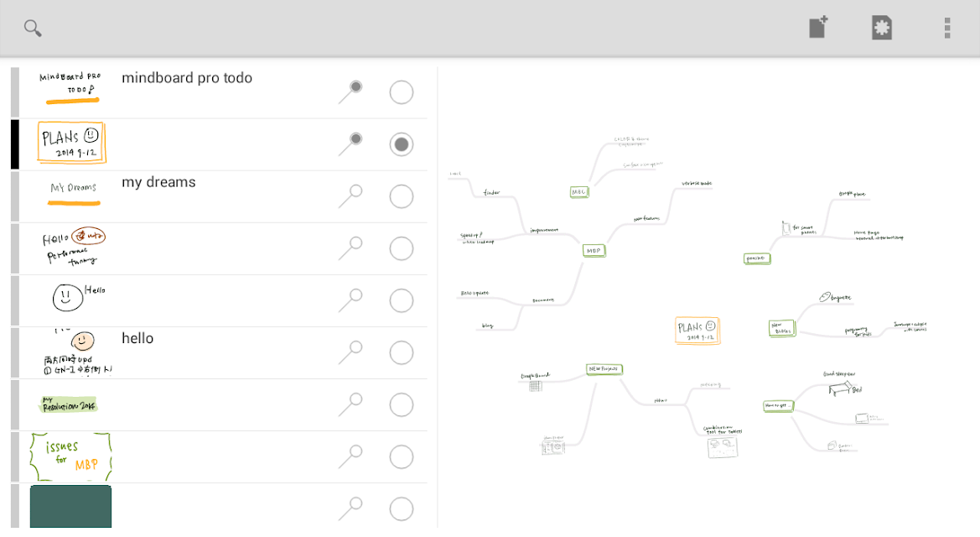Click the MBP node in map preview
Image resolution: width=980 pixels, height=537 pixels.
click(594, 250)
